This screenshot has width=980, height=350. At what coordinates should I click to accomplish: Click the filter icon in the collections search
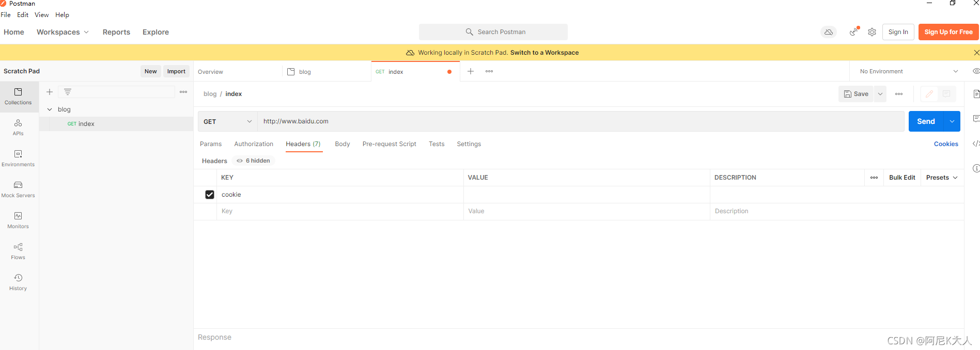tap(68, 92)
